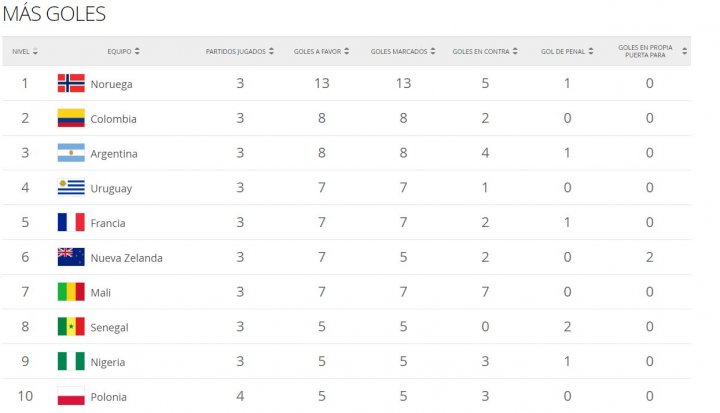The width and height of the screenshot is (720, 413).
Task: Click Goles en Propia Puerta header
Action: (645, 51)
